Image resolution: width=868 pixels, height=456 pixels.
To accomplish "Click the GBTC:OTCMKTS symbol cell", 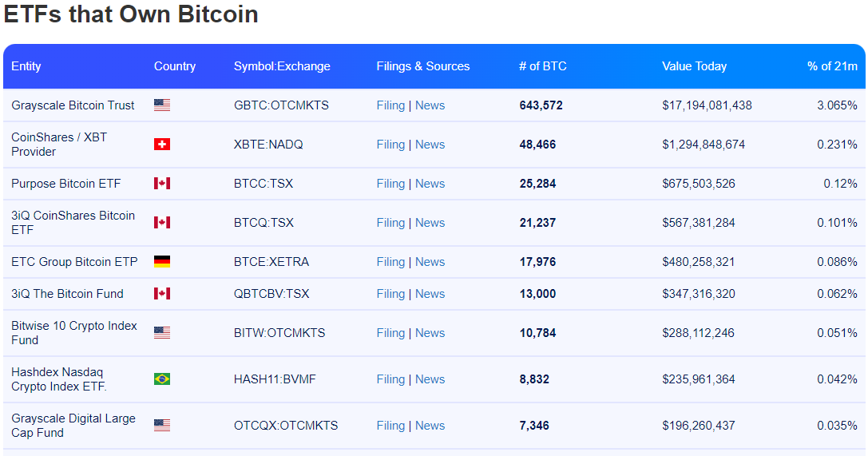I will tap(281, 105).
